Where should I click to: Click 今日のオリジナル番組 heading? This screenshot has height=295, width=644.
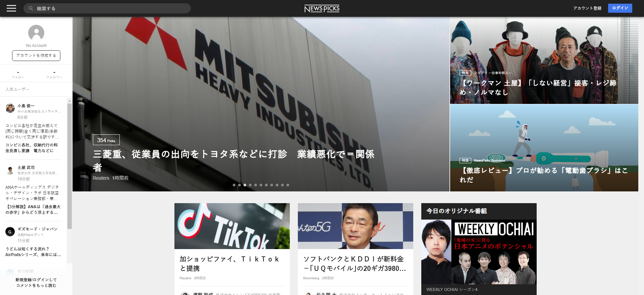click(x=457, y=211)
